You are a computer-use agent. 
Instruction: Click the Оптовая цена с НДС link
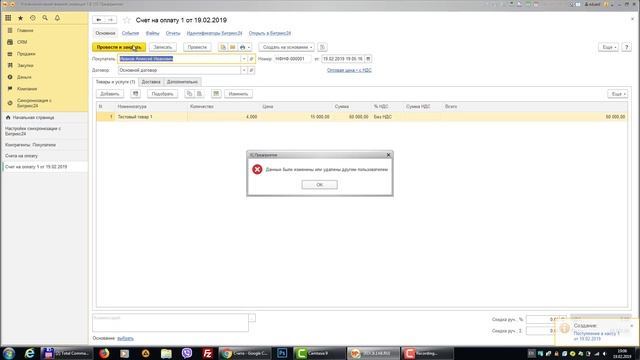[x=349, y=70]
